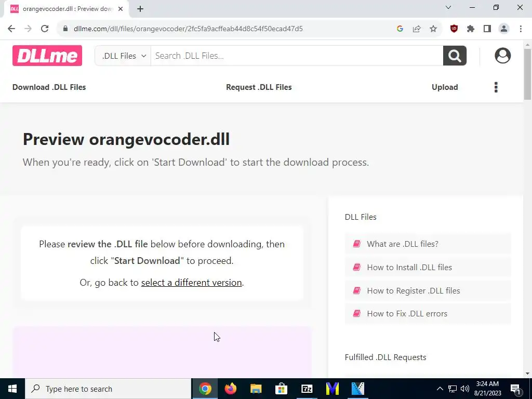Click the 'DLL Files' sidebar heading

pos(361,217)
